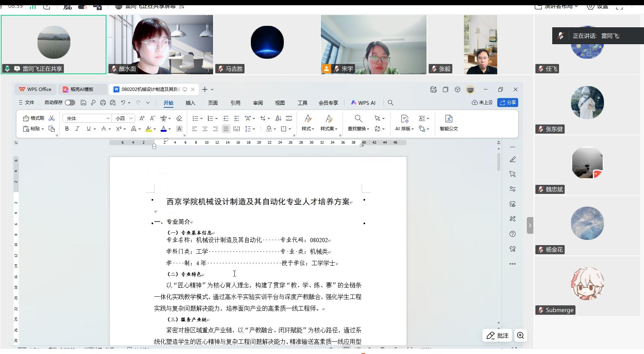
Task: Toggle the Auto Save (自动保存) switch
Action: point(70,103)
